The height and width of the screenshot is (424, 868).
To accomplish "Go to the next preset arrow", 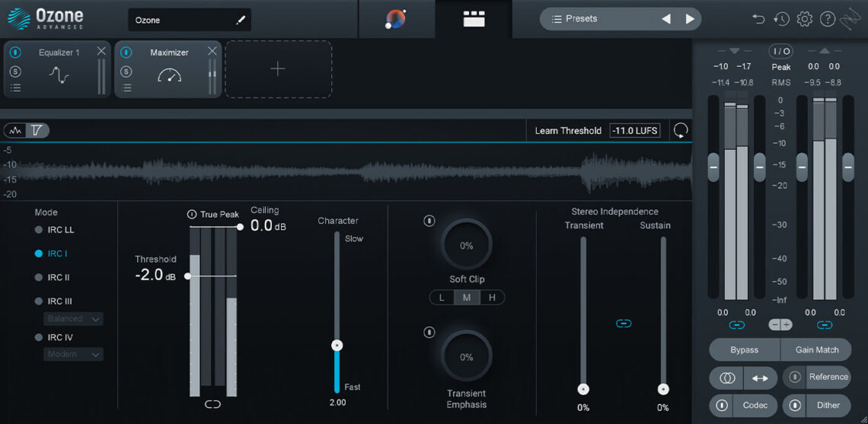I will pos(690,19).
